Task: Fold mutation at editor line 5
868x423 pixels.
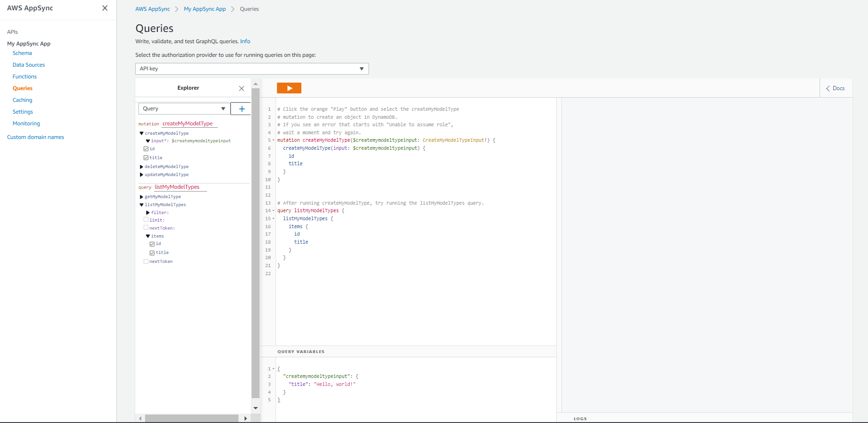Action: pyautogui.click(x=274, y=140)
